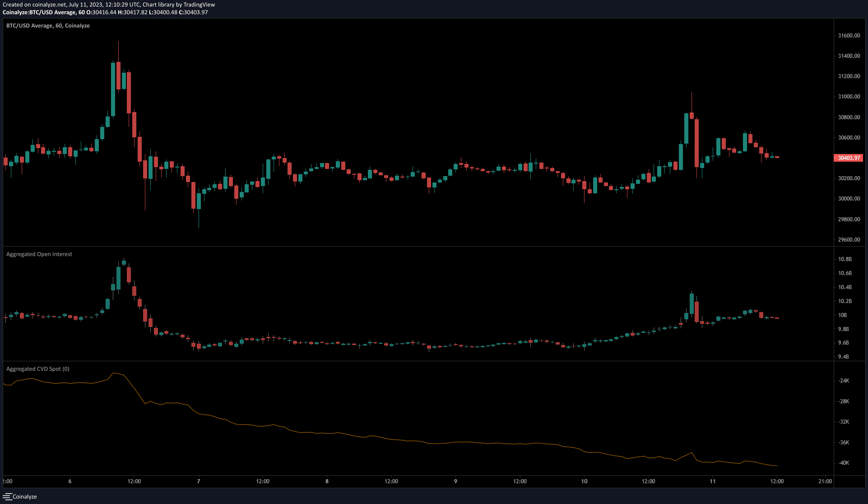Click the Coinalyze brand text at bottom

25,497
